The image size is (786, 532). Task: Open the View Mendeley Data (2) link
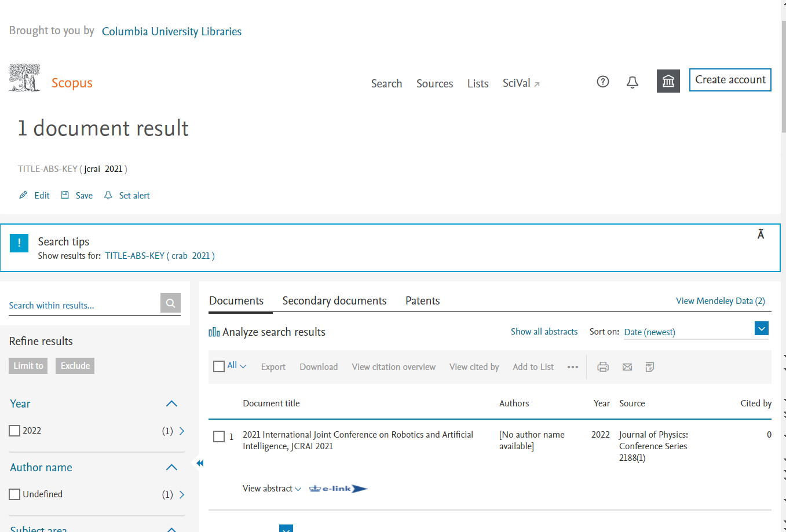721,301
